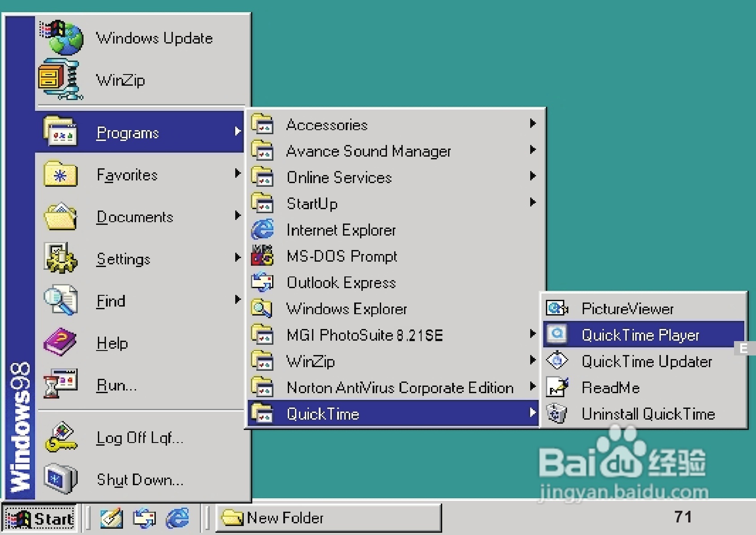Expand the Norton AntiVirus submenu arrow

pos(533,386)
